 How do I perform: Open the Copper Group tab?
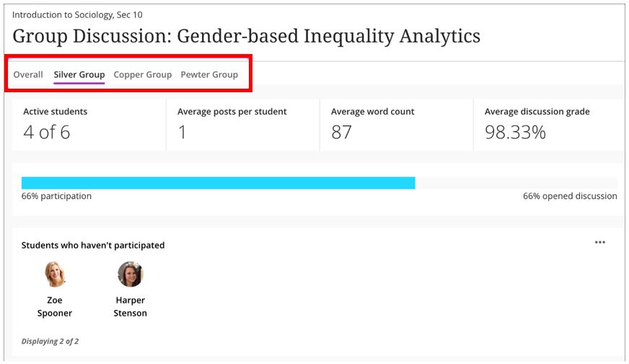[x=142, y=74]
